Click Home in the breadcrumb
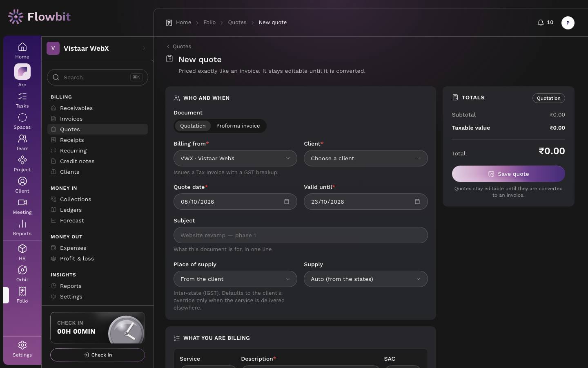Screen dimensions: 588x368 (x=183, y=22)
